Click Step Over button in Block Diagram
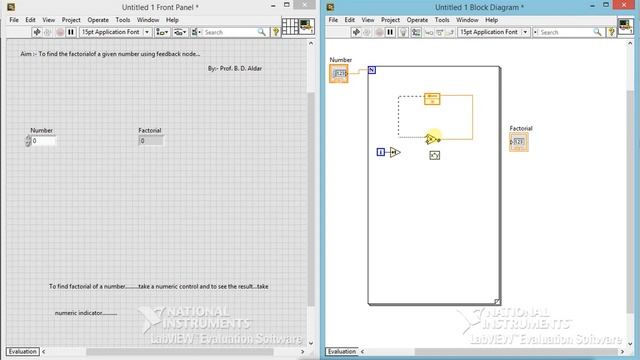This screenshot has width=640, height=360. click(x=439, y=32)
